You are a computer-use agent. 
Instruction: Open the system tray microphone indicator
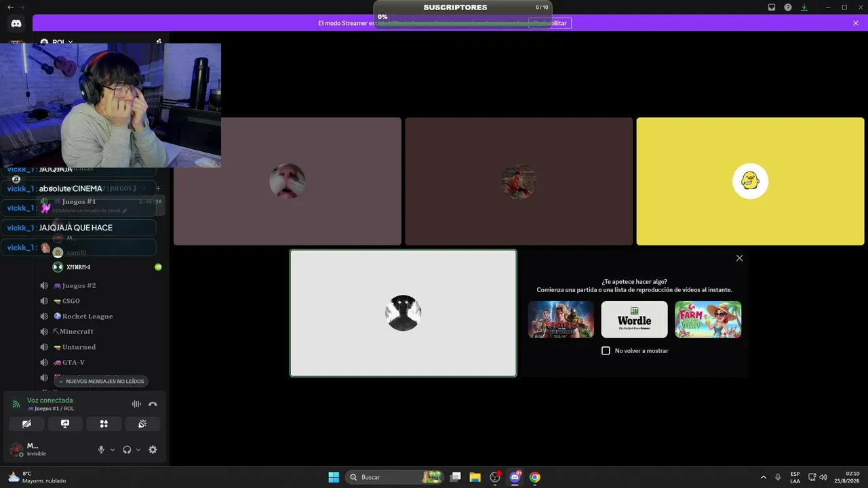pyautogui.click(x=778, y=477)
